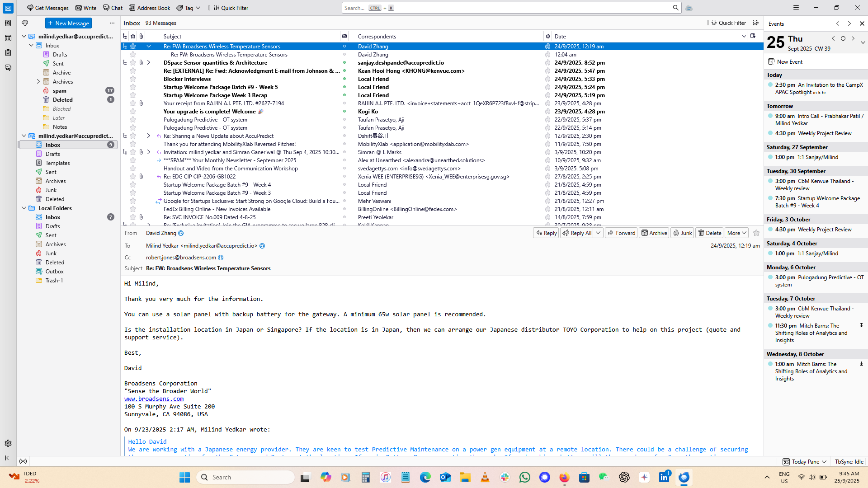Open the Reply All dropdown arrow

(598, 233)
